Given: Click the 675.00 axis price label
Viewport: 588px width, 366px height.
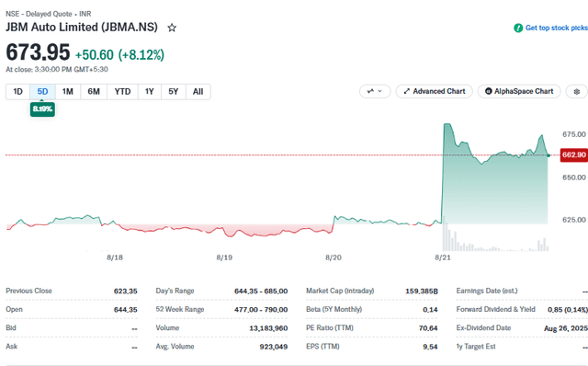Looking at the screenshot, I should [573, 134].
